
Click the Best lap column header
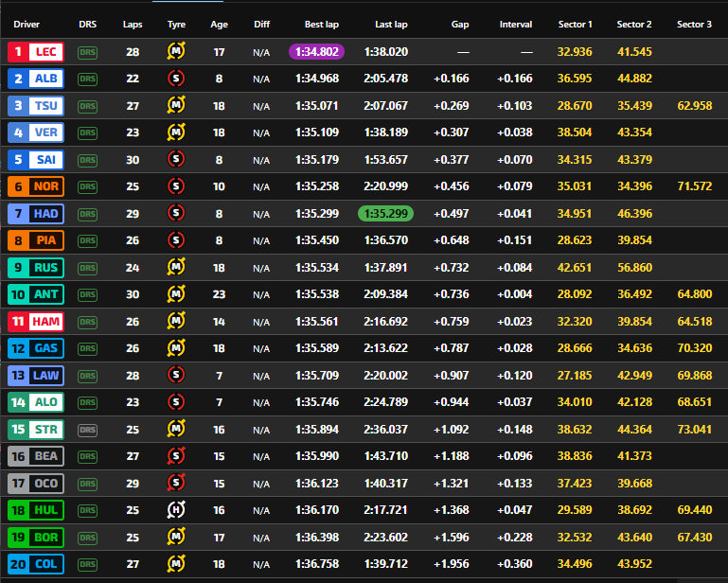click(x=322, y=25)
